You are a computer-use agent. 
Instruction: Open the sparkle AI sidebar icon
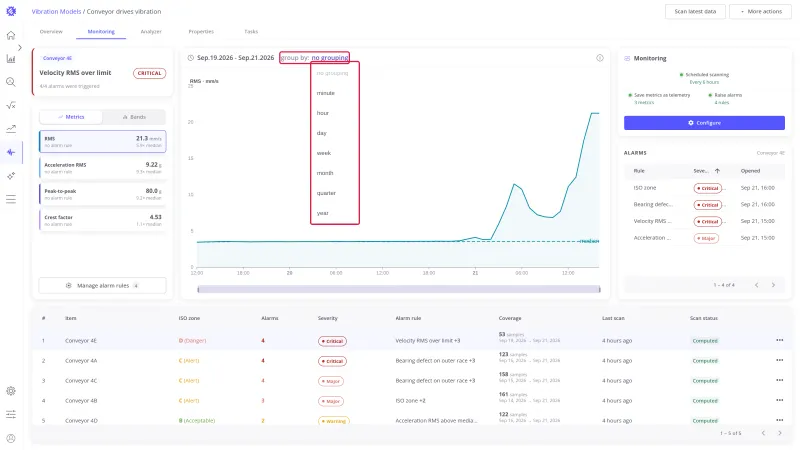[x=11, y=176]
